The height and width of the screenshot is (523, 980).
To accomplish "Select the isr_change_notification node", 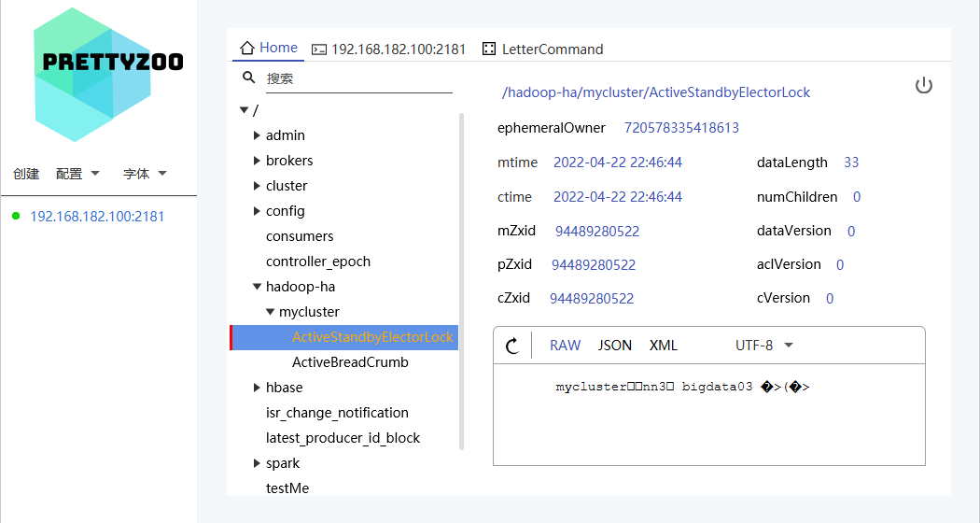I will (x=337, y=413).
